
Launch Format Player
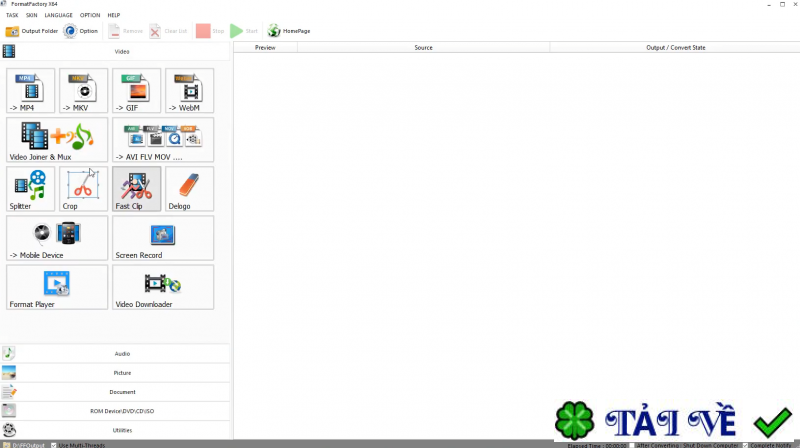[57, 286]
